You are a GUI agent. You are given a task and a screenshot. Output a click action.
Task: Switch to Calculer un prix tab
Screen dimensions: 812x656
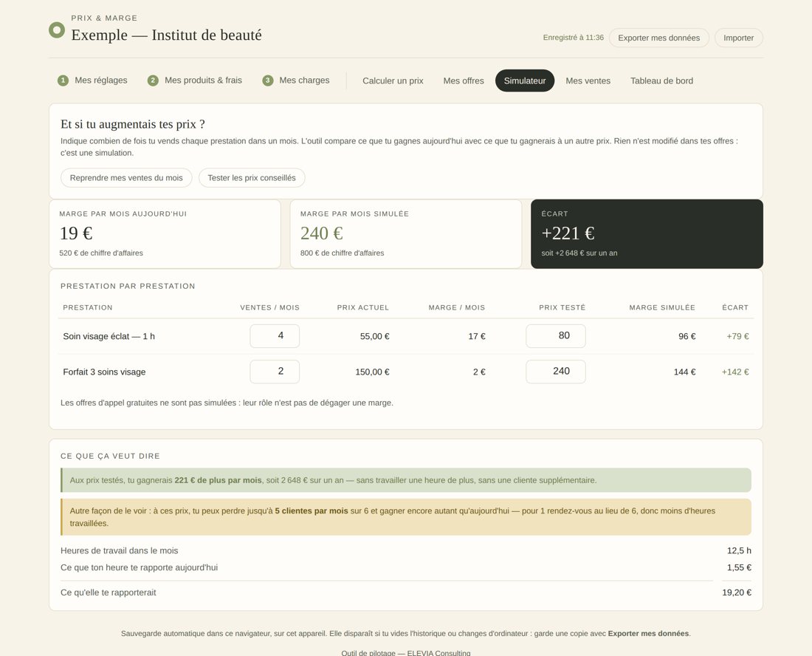click(x=393, y=81)
